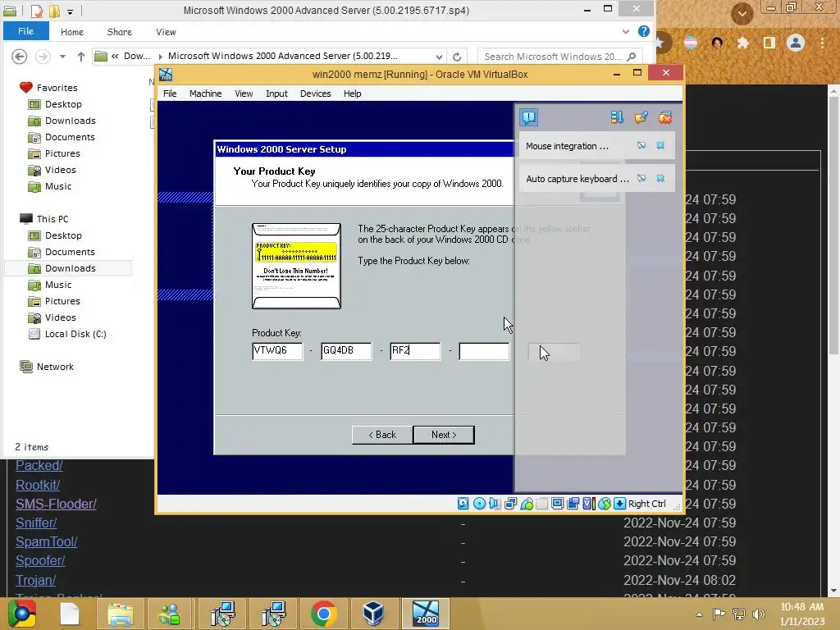The width and height of the screenshot is (840, 630).
Task: Open VirtualBox Machine menu
Action: coord(206,94)
